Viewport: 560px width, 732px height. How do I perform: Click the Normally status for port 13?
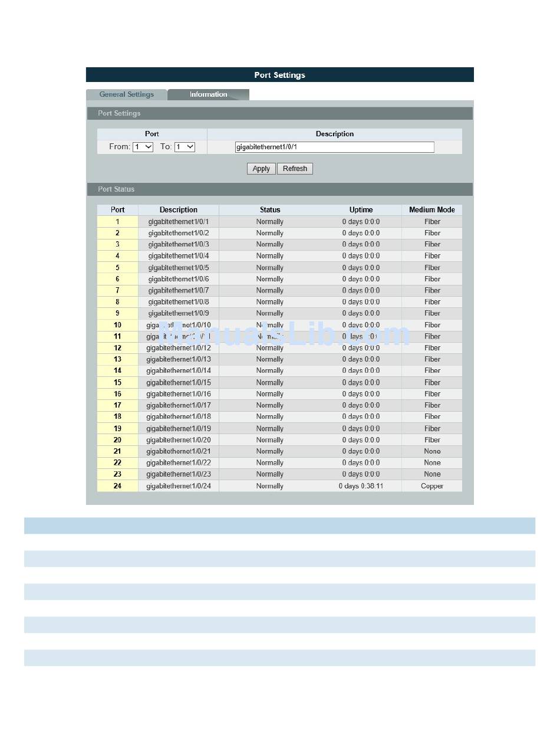point(270,359)
